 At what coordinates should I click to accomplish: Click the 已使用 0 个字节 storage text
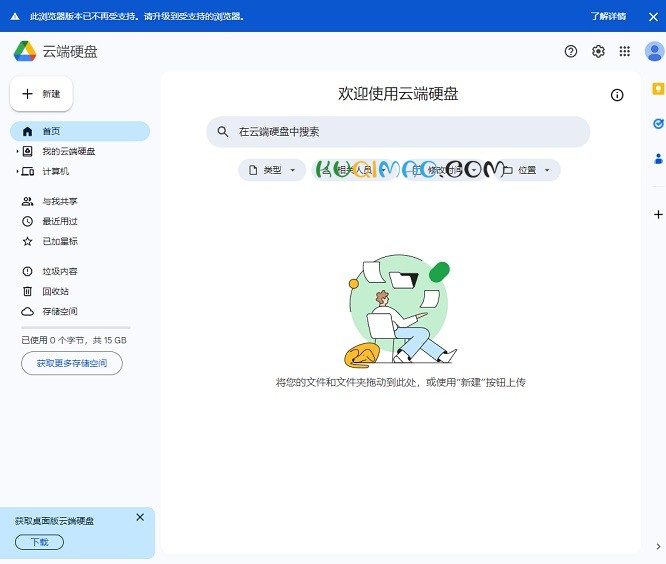click(x=74, y=340)
